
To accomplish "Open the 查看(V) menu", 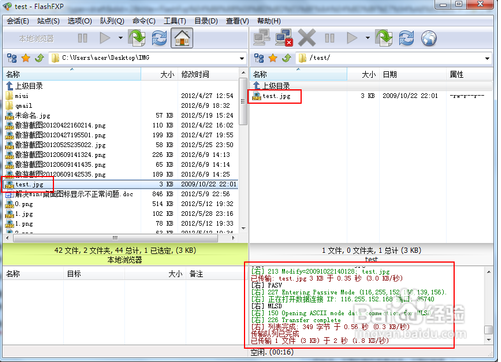I will click(x=237, y=21).
